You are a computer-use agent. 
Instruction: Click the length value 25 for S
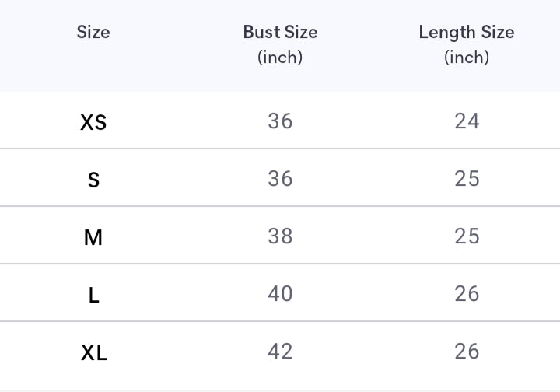(467, 179)
